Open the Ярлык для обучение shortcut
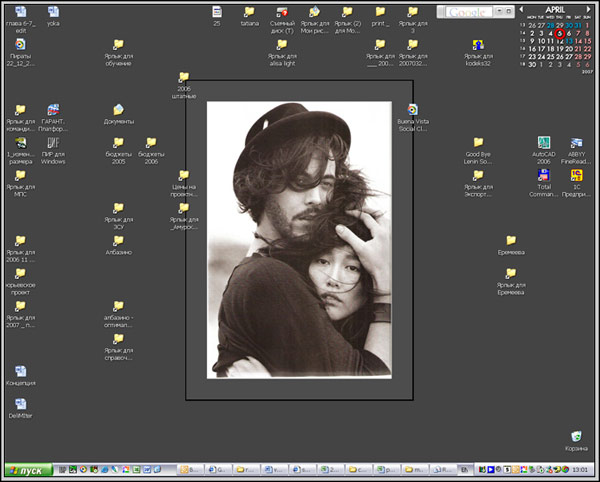 119,45
